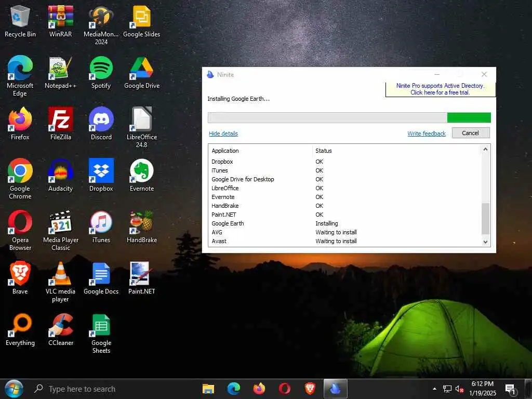Select the Discord desktop shortcut
The width and height of the screenshot is (532, 399).
(x=101, y=124)
